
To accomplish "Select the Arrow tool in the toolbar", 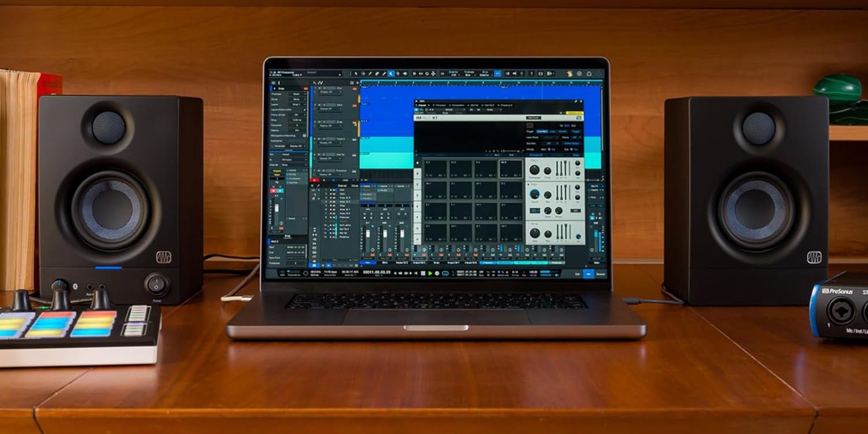I will [x=356, y=73].
